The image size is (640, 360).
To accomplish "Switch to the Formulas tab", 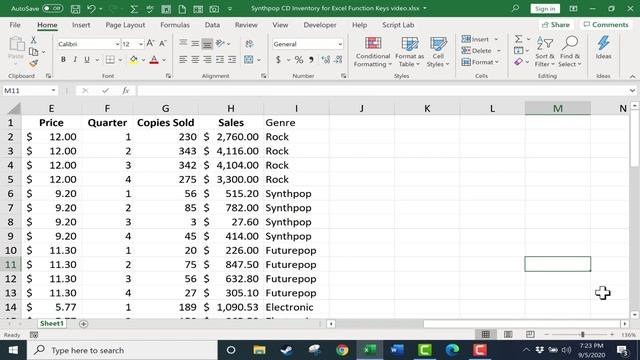I will pyautogui.click(x=175, y=25).
